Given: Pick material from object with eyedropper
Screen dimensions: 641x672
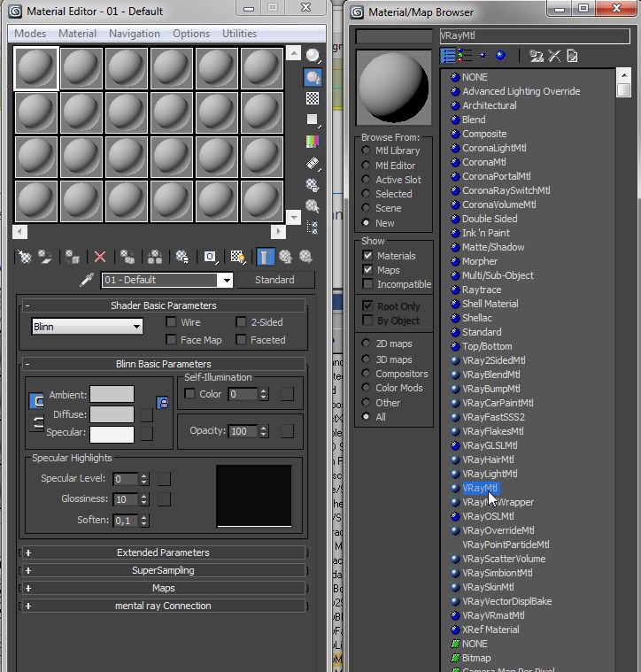Looking at the screenshot, I should [87, 281].
